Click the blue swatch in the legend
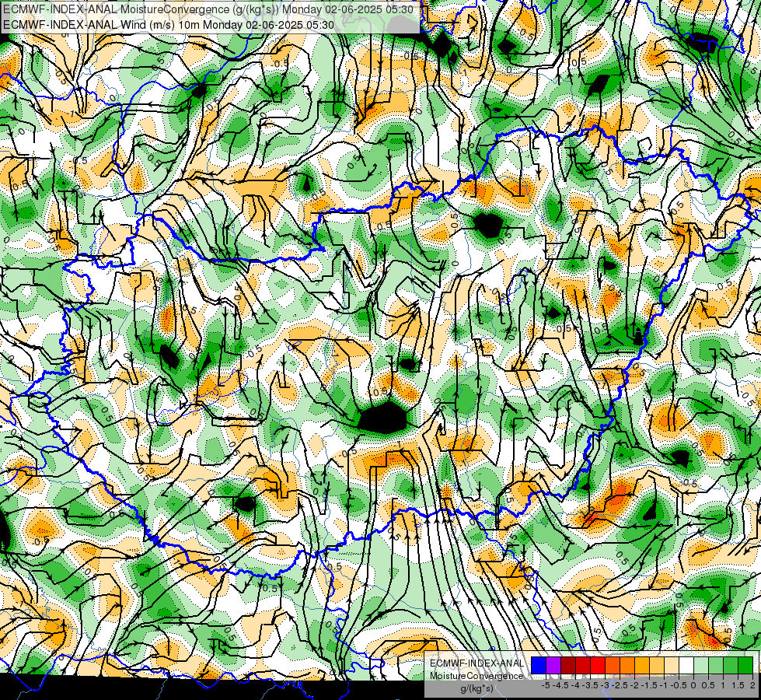Screen dimensions: 761x700 coord(539,666)
